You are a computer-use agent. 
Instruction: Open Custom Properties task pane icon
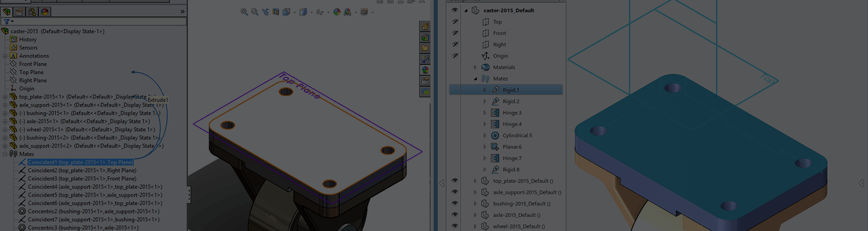425,81
